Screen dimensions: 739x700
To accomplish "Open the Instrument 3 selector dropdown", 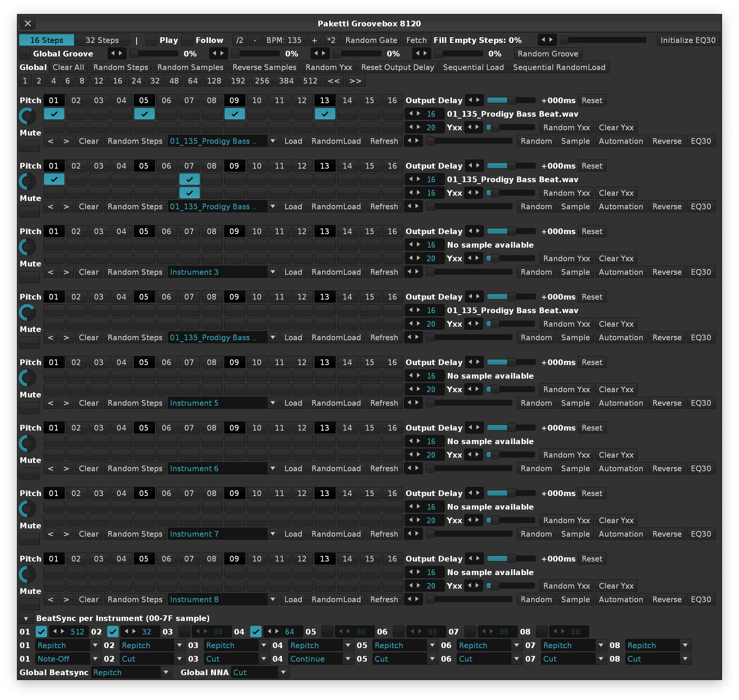I will pyautogui.click(x=223, y=272).
